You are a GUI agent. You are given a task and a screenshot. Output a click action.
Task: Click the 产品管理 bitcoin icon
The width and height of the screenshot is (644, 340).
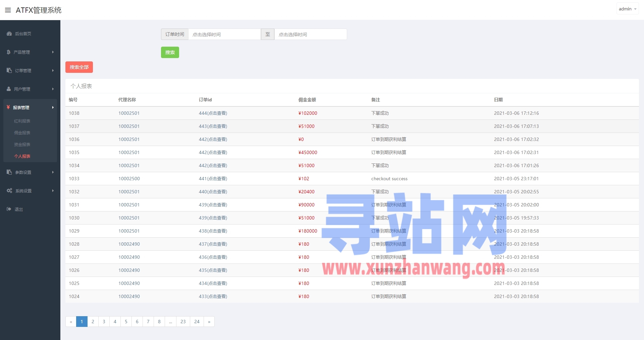coord(8,52)
